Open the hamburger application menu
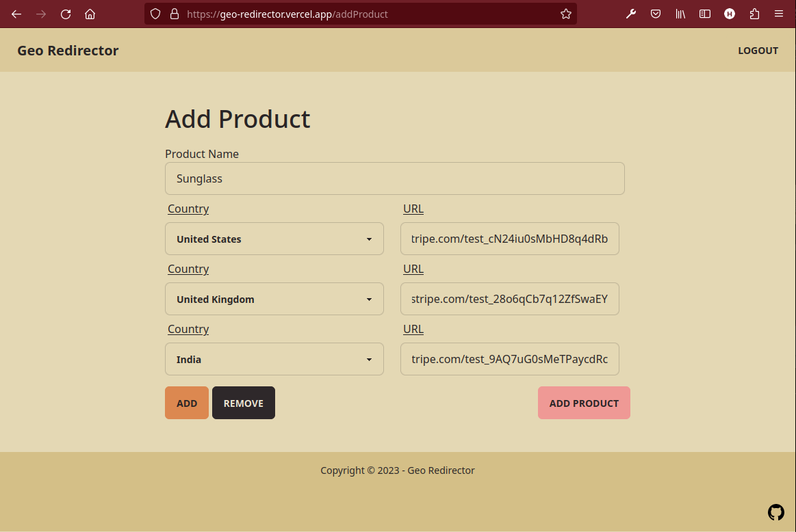 (778, 14)
